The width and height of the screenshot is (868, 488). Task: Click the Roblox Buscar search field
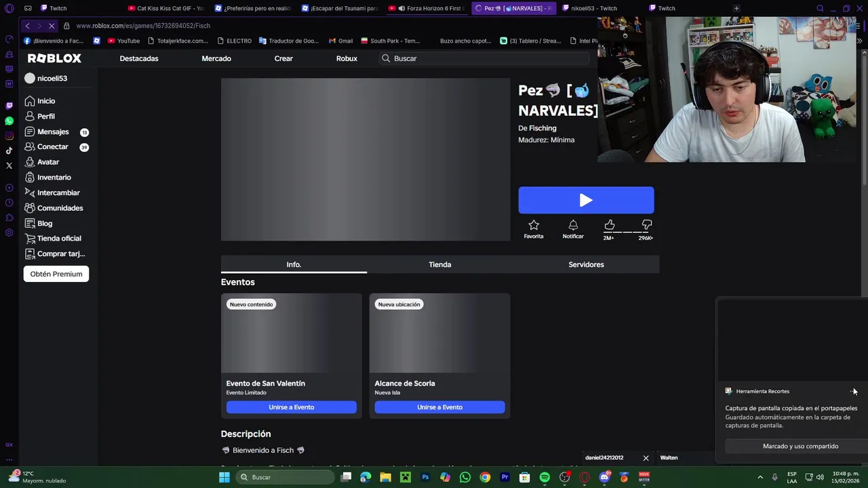coord(484,58)
